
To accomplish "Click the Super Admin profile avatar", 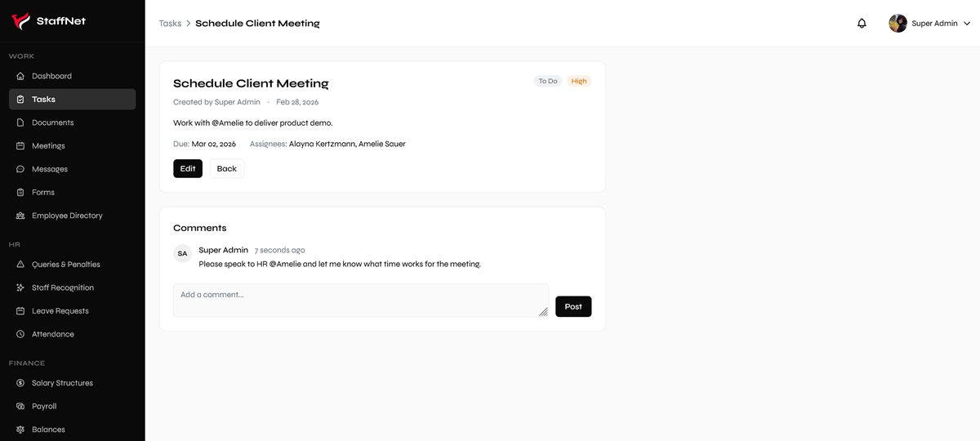I will 898,24.
